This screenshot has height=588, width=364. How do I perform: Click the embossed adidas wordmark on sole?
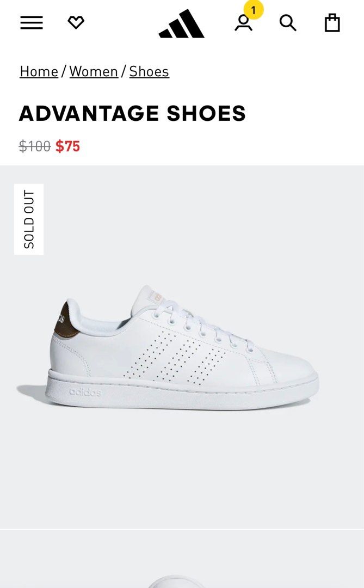85,392
